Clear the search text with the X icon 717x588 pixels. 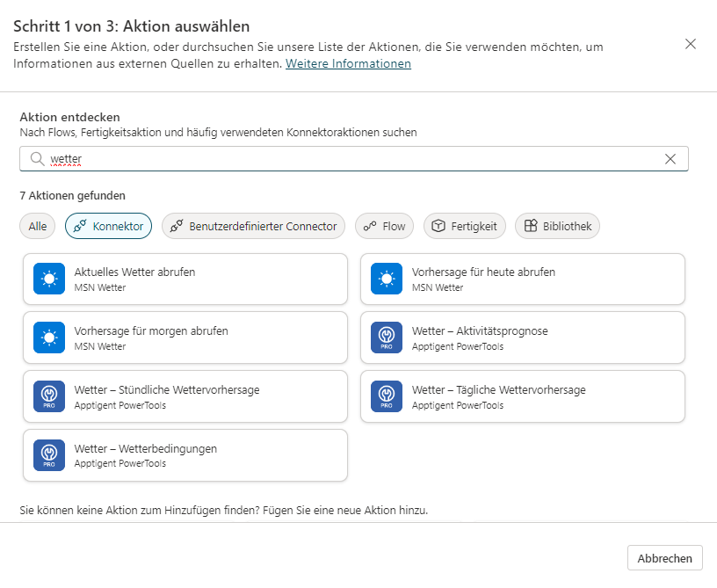(x=670, y=159)
